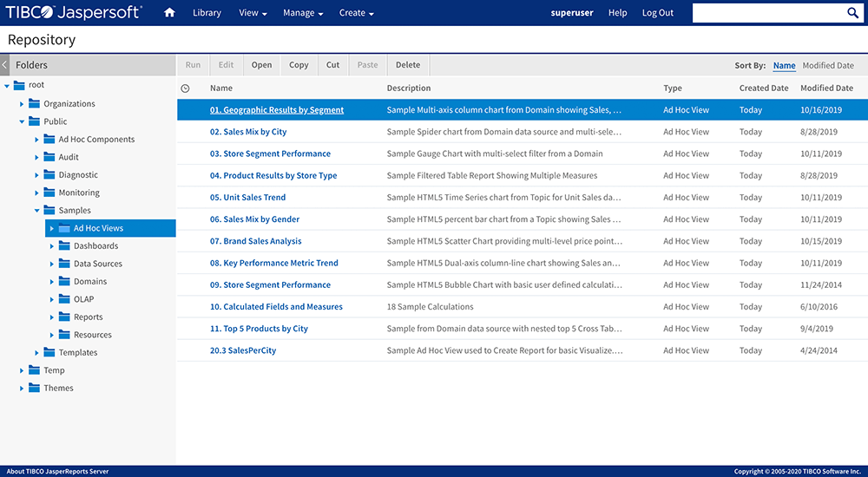The image size is (868, 477).
Task: Click the Diagnostic folder icon
Action: 49,174
